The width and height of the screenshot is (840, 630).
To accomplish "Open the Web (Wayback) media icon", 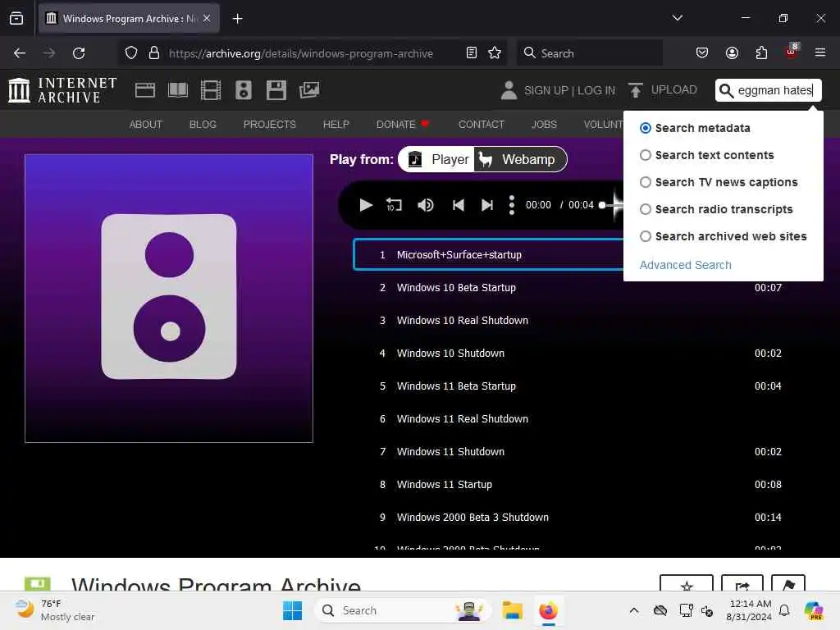I will (x=145, y=90).
